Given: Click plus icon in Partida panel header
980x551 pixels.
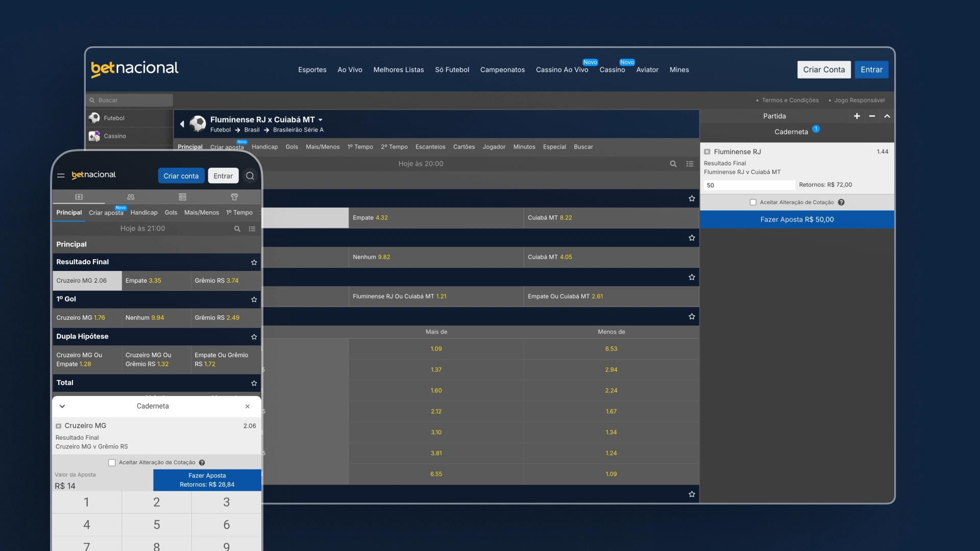Looking at the screenshot, I should 857,116.
